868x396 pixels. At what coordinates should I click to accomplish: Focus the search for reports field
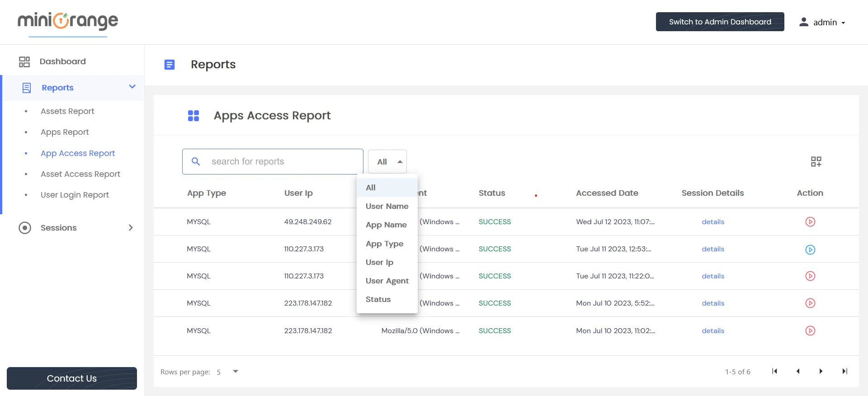tap(273, 161)
